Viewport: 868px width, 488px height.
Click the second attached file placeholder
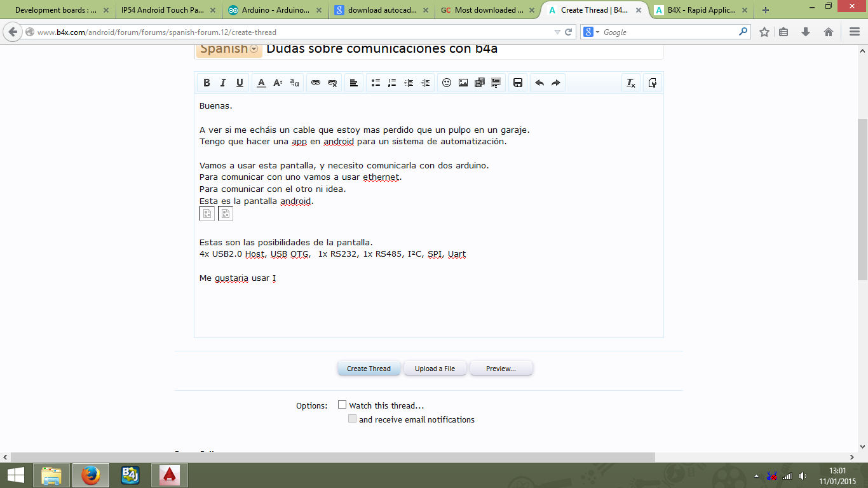pos(226,213)
